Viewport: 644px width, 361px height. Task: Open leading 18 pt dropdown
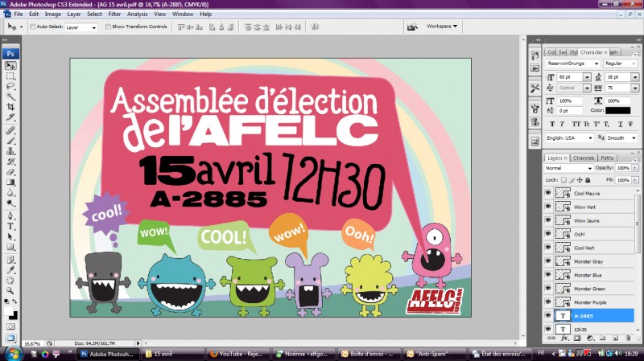click(x=635, y=77)
